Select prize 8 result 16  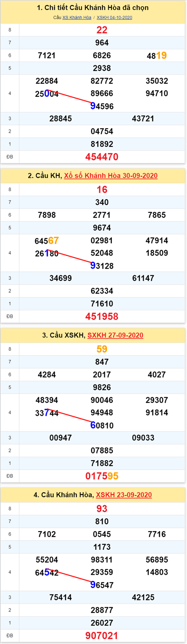(x=102, y=190)
